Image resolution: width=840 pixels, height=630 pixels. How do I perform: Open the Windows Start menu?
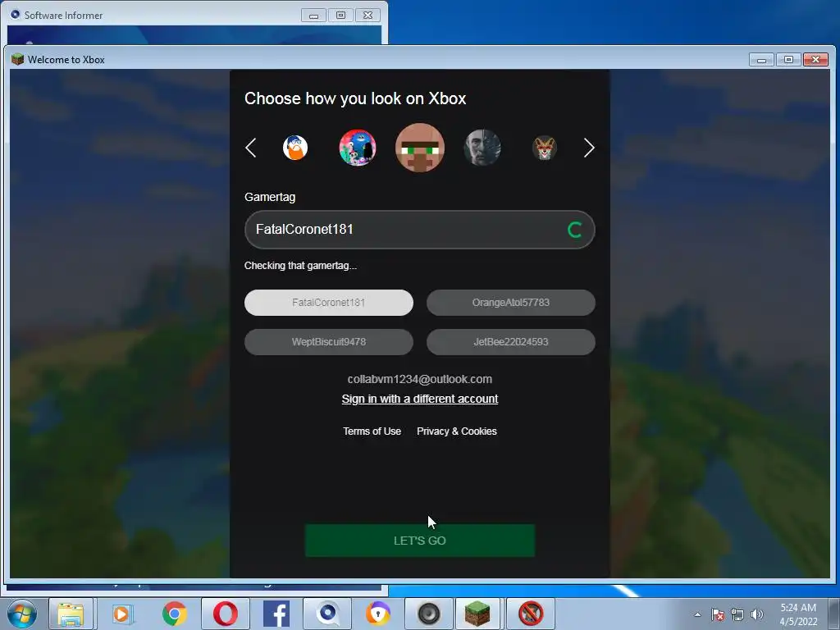(x=22, y=614)
